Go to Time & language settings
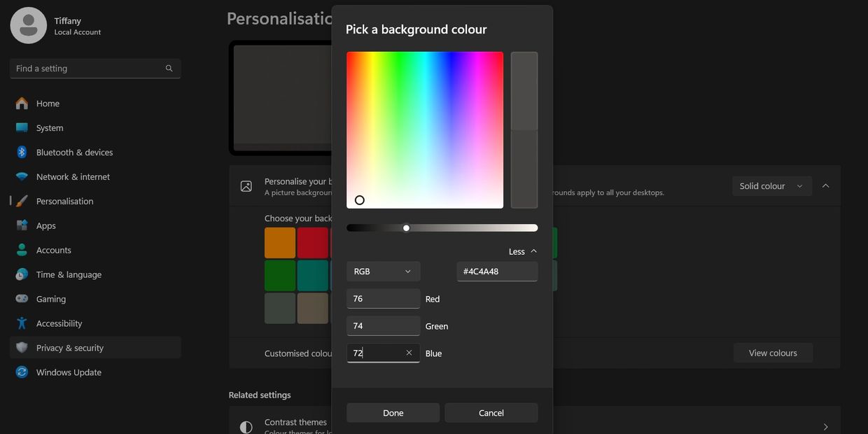 [x=69, y=274]
